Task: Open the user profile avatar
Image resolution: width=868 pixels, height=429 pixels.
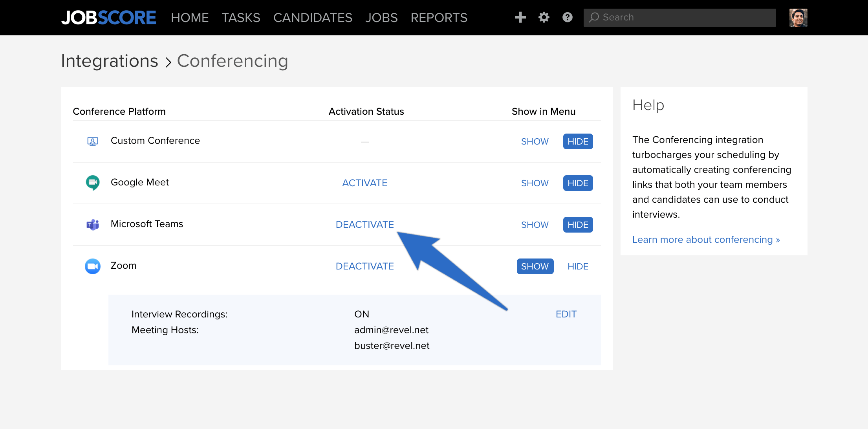Action: (x=798, y=18)
